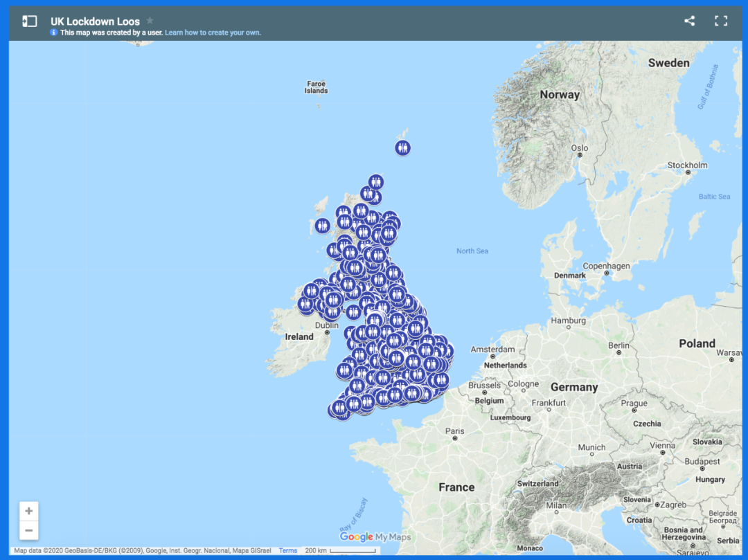
Task: Click the share map icon
Action: [689, 21]
